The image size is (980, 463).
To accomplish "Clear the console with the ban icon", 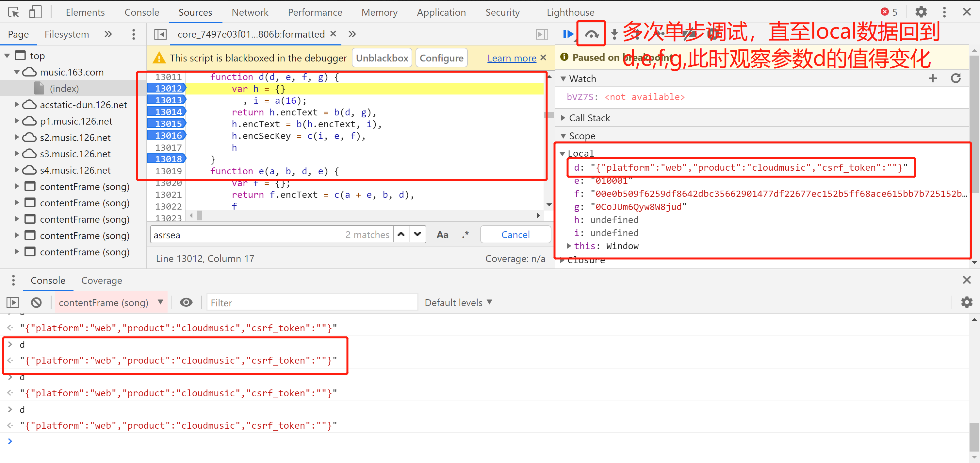I will point(37,303).
